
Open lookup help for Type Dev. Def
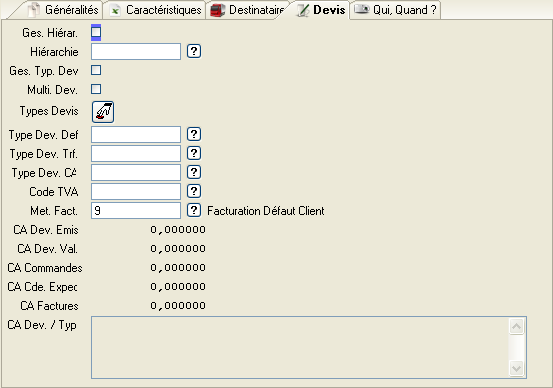tap(194, 134)
